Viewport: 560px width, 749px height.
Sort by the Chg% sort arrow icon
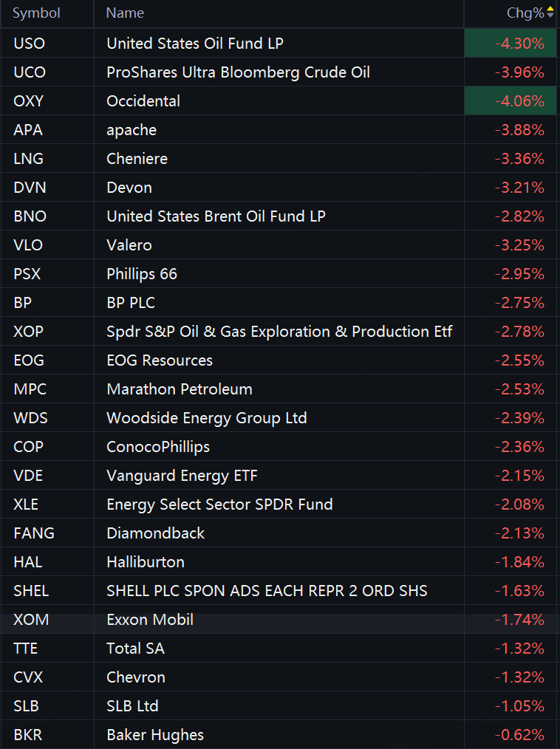(x=550, y=13)
